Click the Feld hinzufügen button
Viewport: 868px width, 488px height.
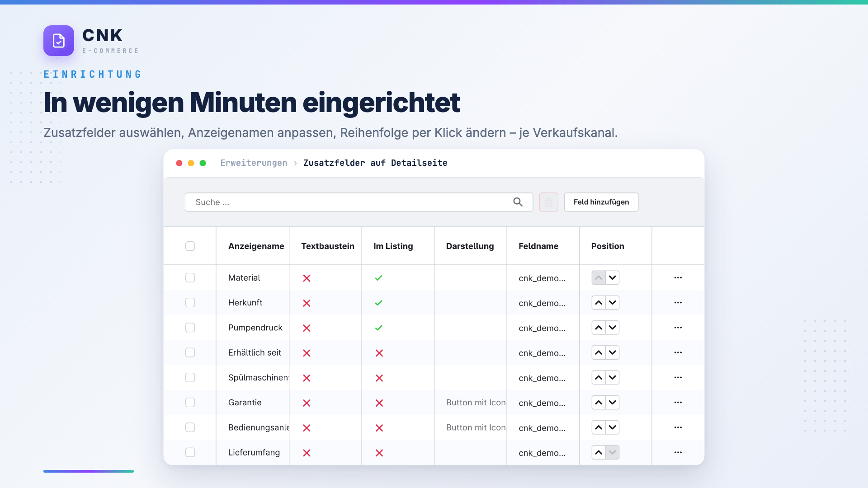[x=601, y=202]
